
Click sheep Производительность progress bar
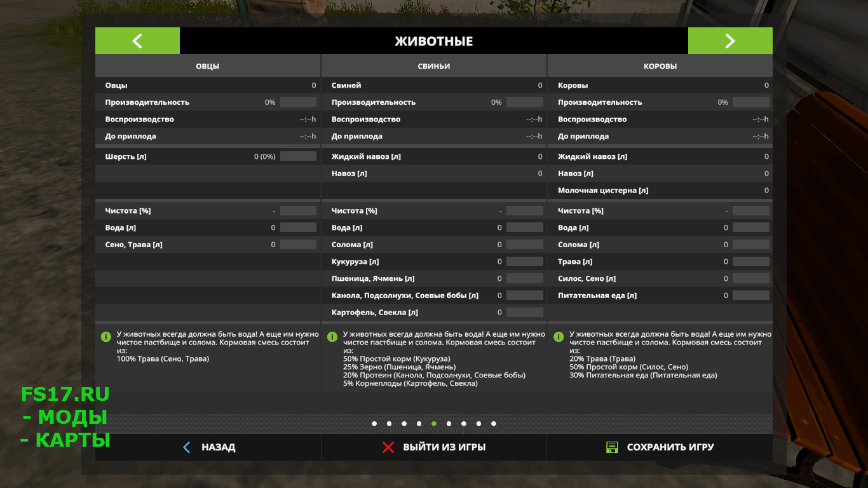click(298, 102)
